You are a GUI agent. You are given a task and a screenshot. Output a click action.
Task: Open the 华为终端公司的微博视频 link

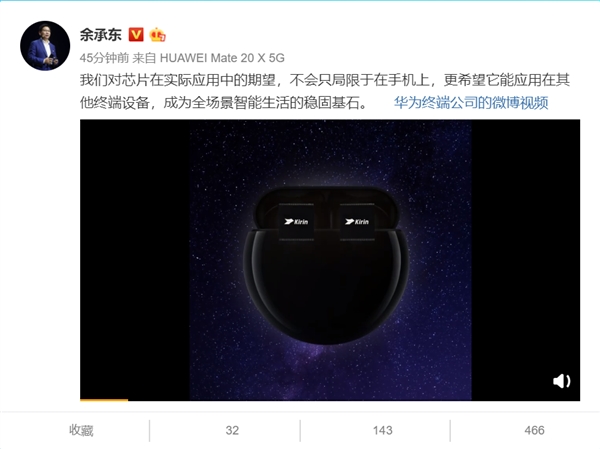point(471,103)
